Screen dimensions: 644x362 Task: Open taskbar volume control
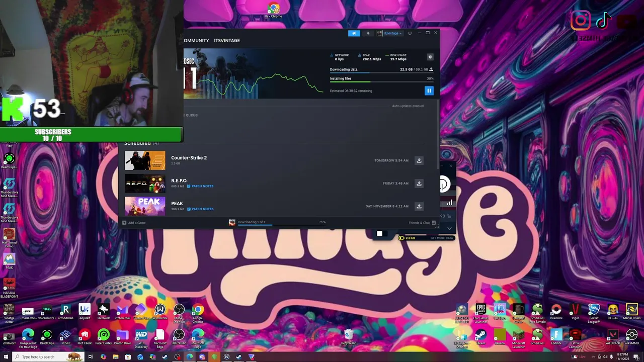605,357
